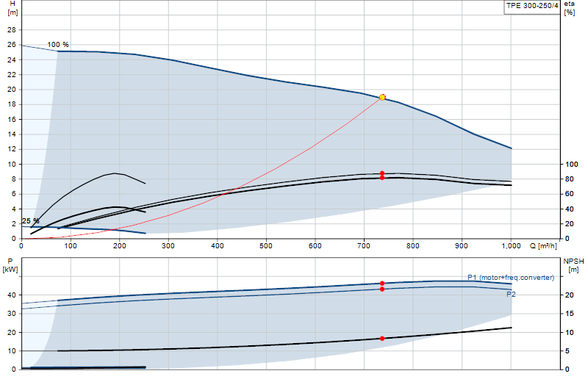Click the 80 tick on the eta axis

point(570,179)
